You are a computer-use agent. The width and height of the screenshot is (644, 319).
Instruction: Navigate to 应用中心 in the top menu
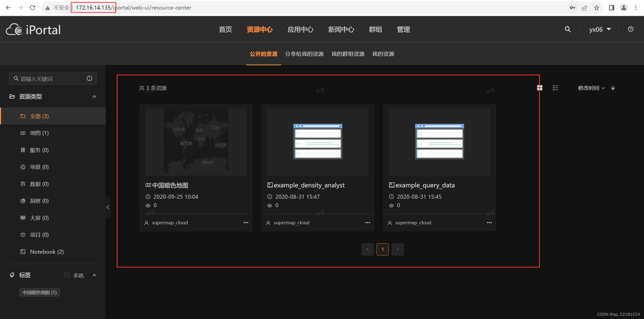[300, 29]
